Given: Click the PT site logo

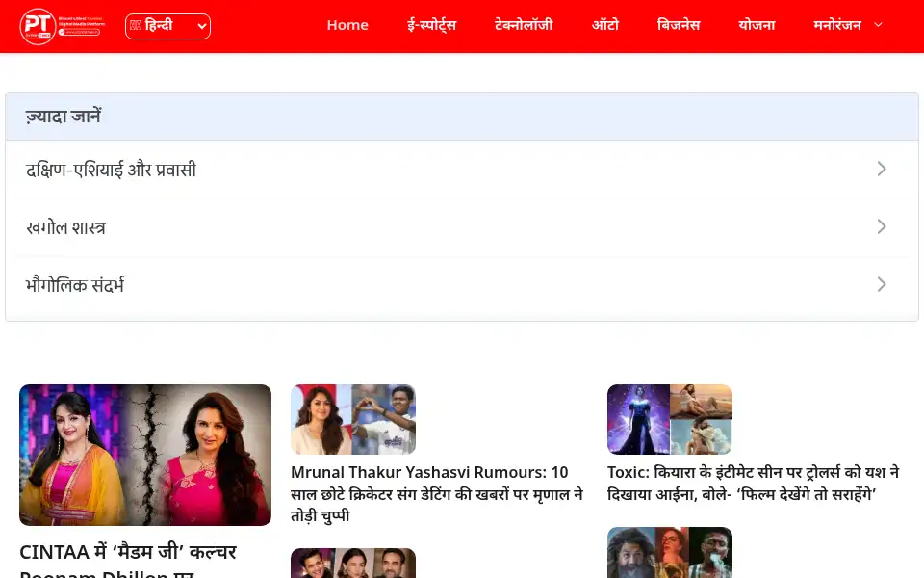Looking at the screenshot, I should [63, 27].
